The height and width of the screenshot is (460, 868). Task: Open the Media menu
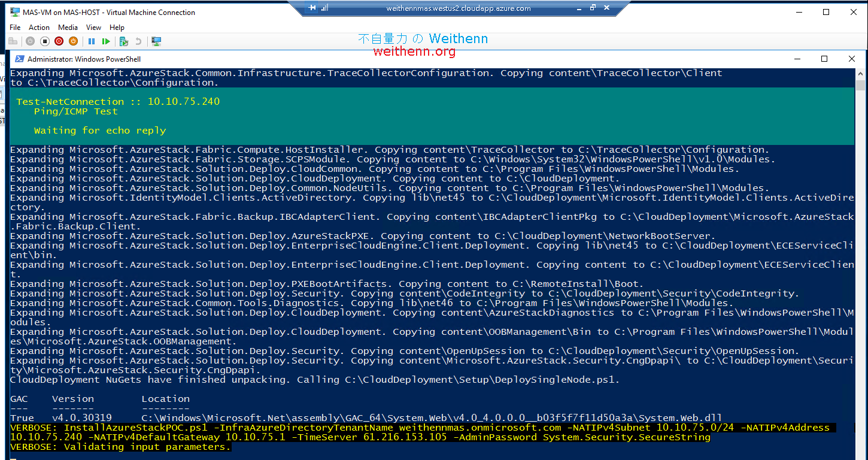coord(68,27)
